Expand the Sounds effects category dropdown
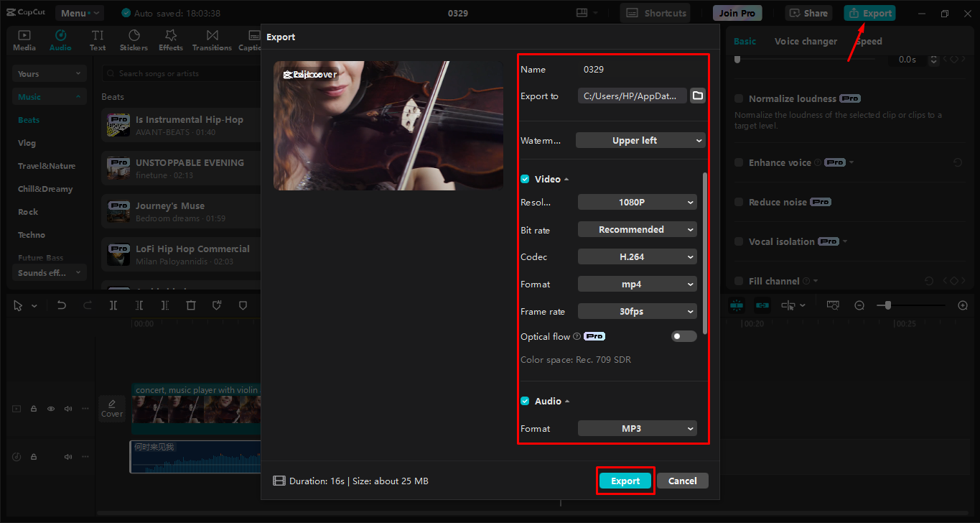The width and height of the screenshot is (980, 523). click(x=50, y=272)
